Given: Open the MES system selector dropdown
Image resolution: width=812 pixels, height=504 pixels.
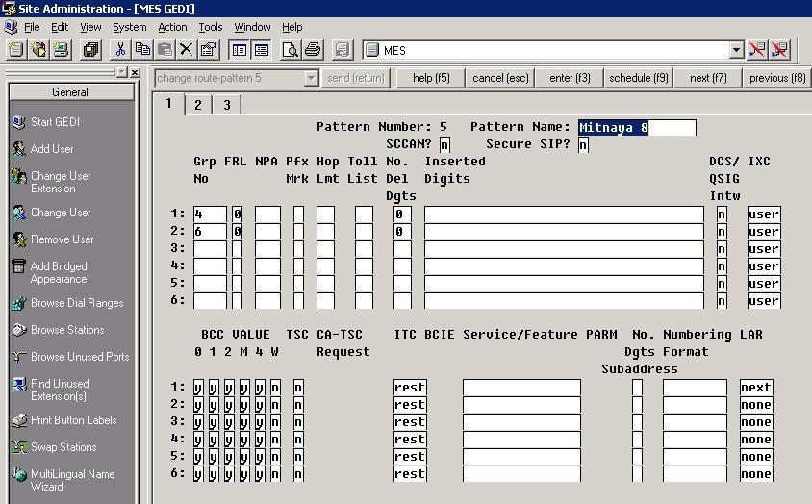Looking at the screenshot, I should pos(736,50).
